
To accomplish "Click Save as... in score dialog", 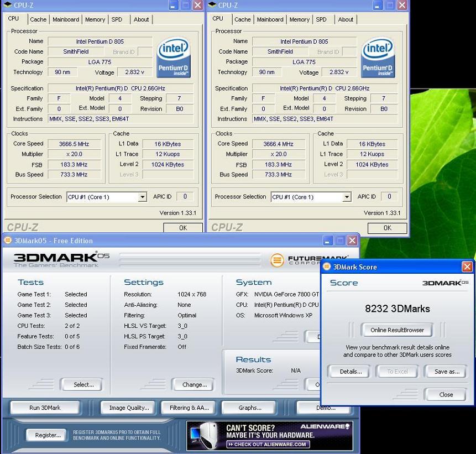I will click(x=446, y=372).
